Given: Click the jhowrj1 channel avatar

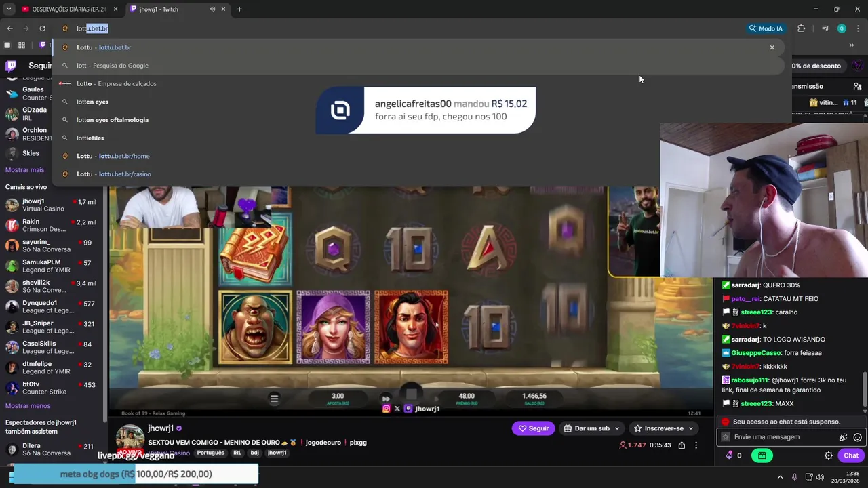Looking at the screenshot, I should (130, 439).
